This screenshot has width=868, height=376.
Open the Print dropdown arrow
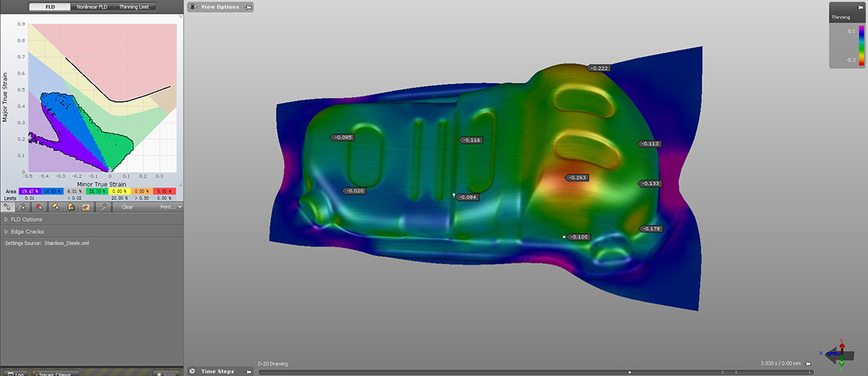coord(180,207)
